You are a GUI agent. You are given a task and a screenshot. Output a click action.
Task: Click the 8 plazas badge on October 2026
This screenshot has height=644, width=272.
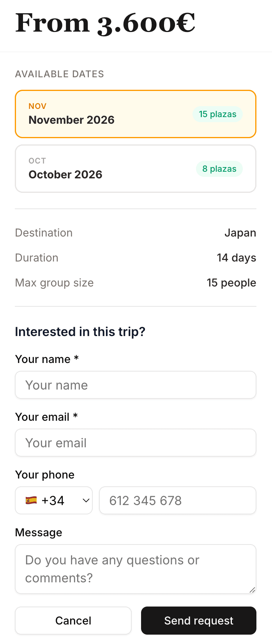(219, 169)
